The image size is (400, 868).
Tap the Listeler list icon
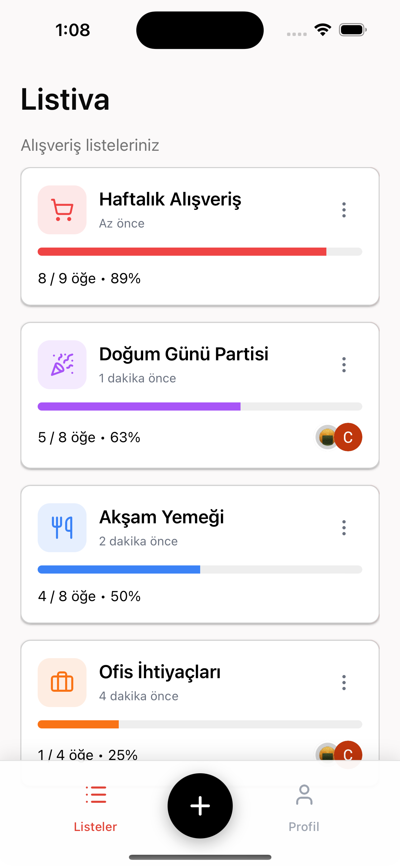[96, 795]
